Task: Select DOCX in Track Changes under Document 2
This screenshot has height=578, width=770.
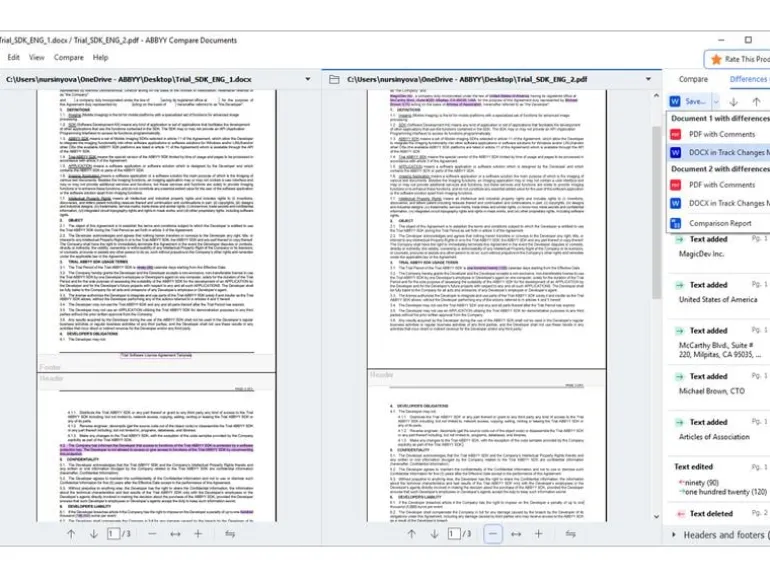Action: [x=718, y=203]
